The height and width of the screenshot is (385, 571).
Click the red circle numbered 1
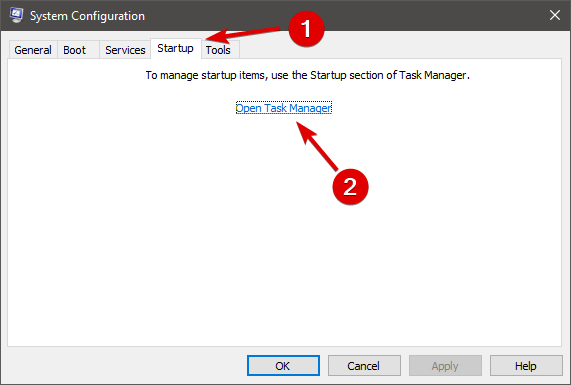click(306, 29)
